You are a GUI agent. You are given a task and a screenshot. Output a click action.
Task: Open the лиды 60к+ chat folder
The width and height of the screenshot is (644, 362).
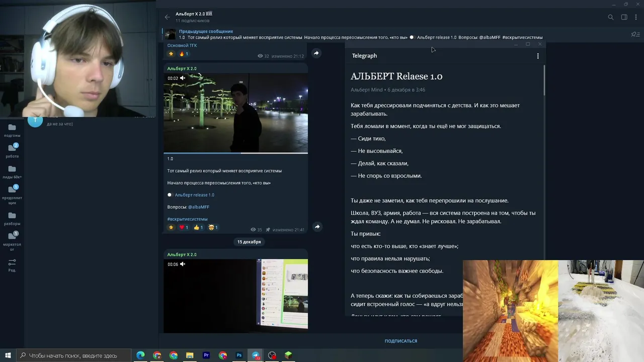12,172
